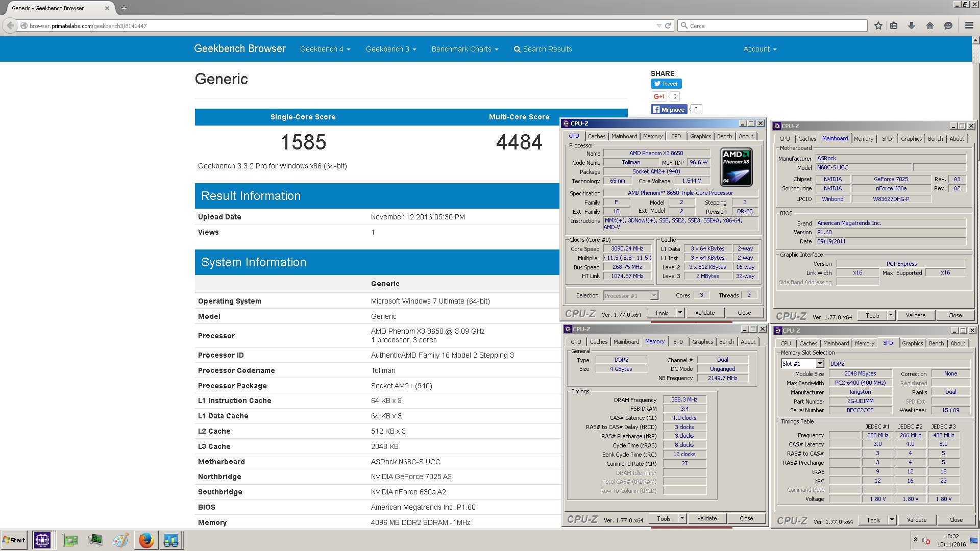
Task: Open Tools dropdown arrow in CPU tab window
Action: (x=680, y=313)
